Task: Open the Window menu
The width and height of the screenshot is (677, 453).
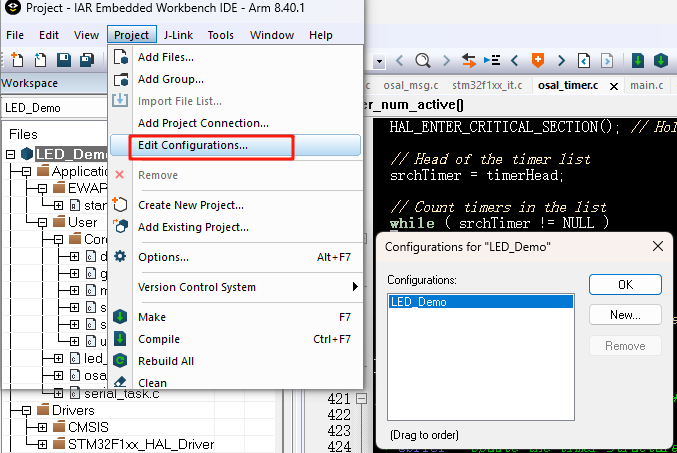Action: click(272, 35)
